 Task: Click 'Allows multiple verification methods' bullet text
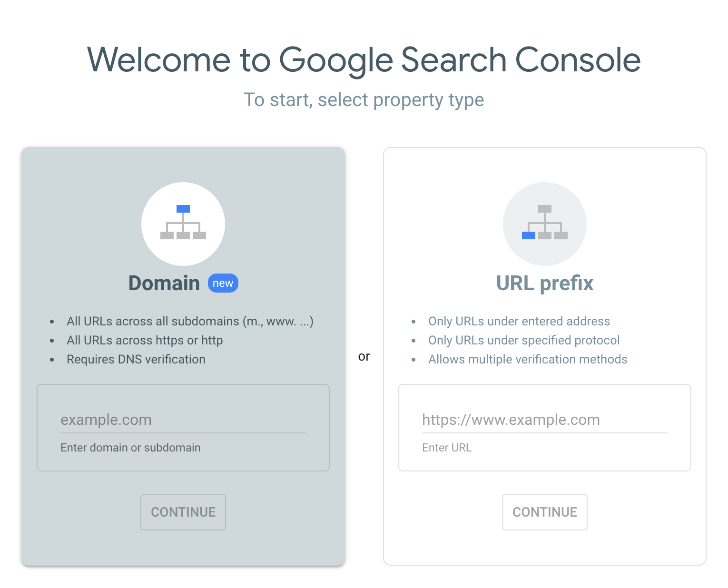pos(528,359)
